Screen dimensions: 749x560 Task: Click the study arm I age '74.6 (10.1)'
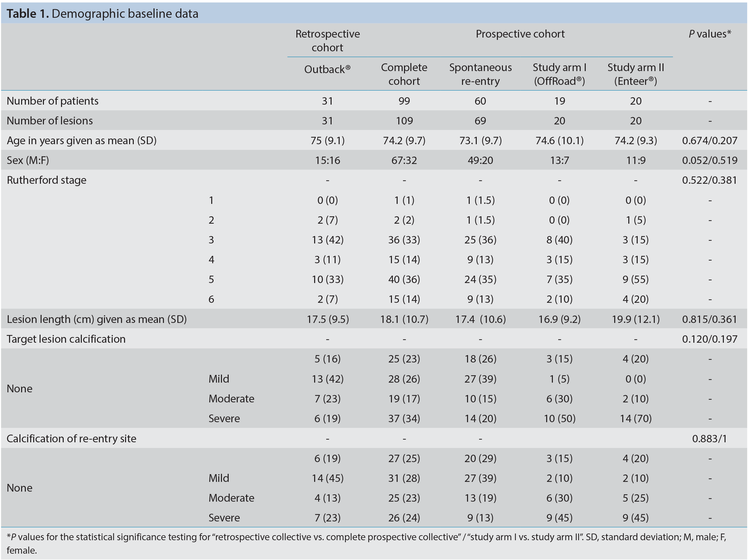click(559, 140)
